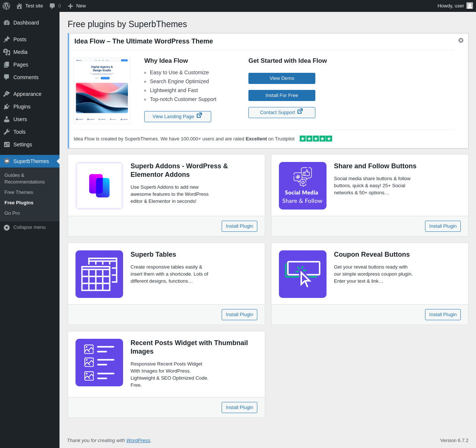This screenshot has width=476, height=448.
Task: Click the Coupon Reveal Buttons plugin icon
Action: (303, 274)
